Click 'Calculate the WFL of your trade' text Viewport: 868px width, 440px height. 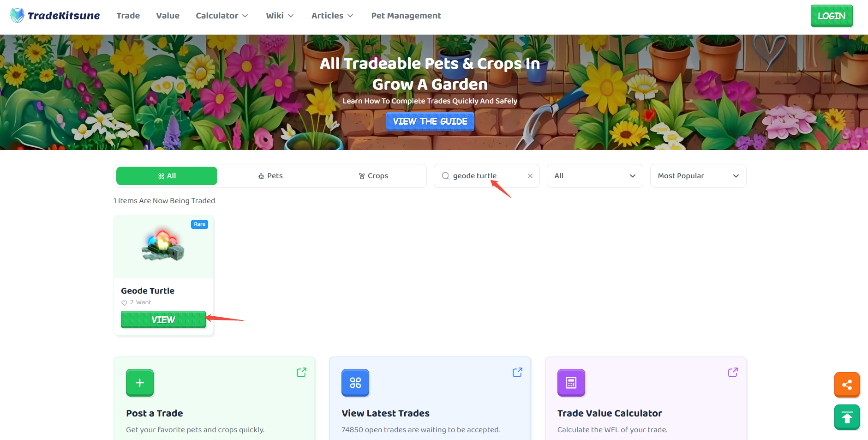612,430
